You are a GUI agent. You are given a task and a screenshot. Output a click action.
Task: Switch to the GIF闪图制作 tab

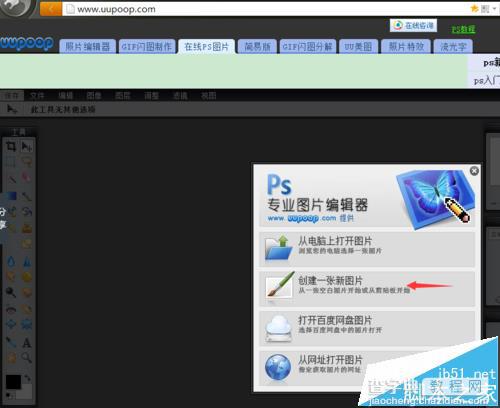[147, 46]
